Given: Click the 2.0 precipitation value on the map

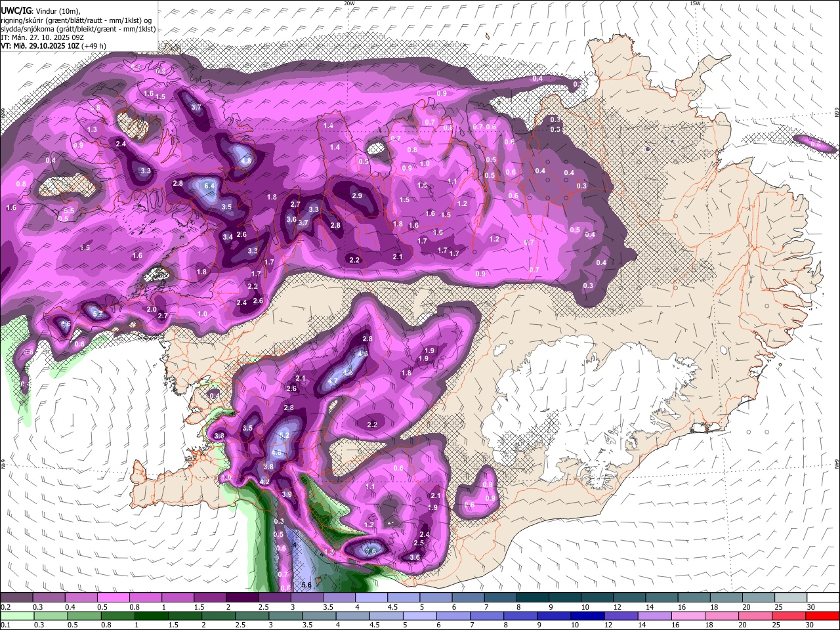Looking at the screenshot, I should click(152, 310).
